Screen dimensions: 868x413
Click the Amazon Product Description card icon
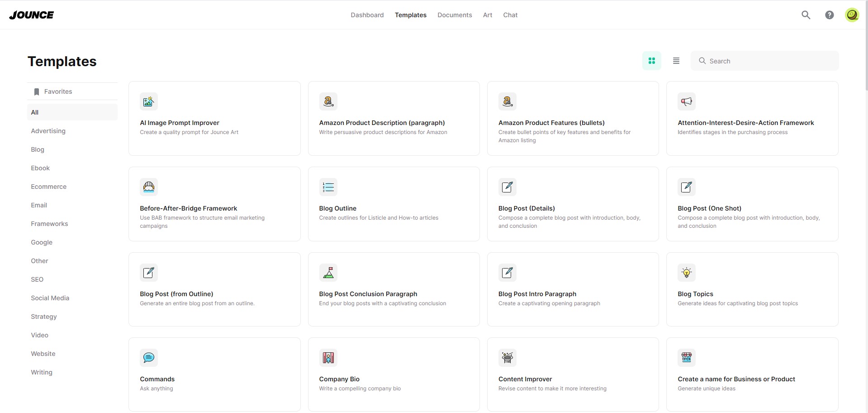[328, 101]
